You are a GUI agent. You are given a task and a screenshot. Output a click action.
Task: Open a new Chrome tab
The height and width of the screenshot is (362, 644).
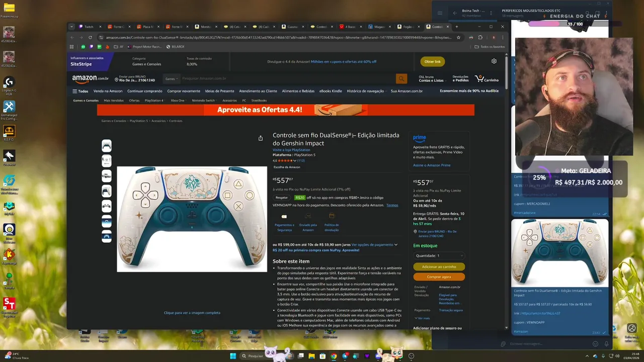tap(457, 27)
